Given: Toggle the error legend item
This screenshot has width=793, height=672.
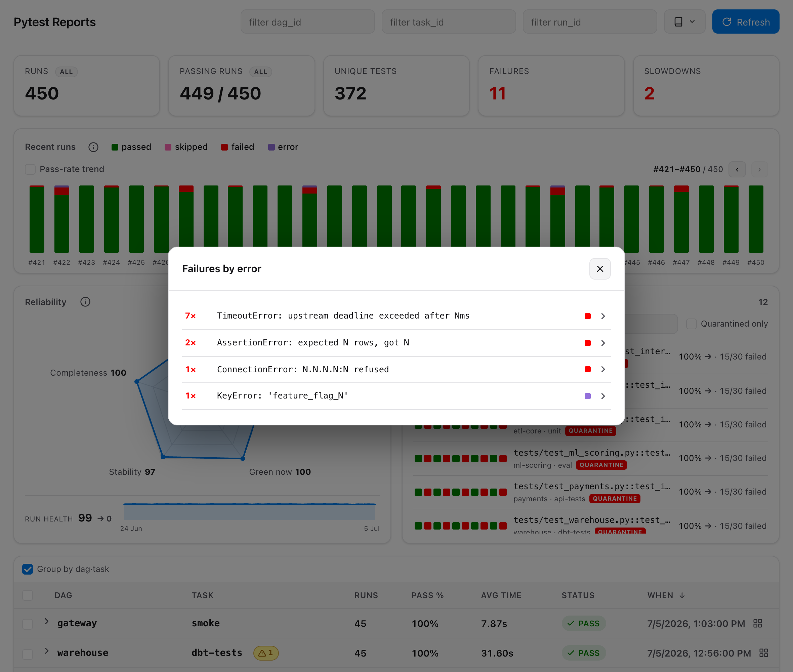Looking at the screenshot, I should 283,147.
